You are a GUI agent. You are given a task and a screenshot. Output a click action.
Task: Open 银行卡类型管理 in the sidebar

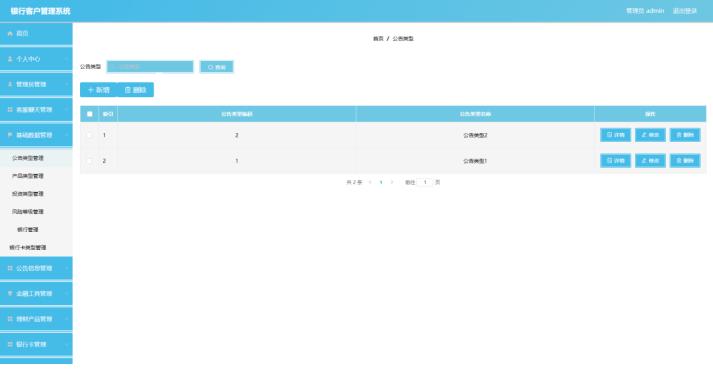(x=36, y=247)
